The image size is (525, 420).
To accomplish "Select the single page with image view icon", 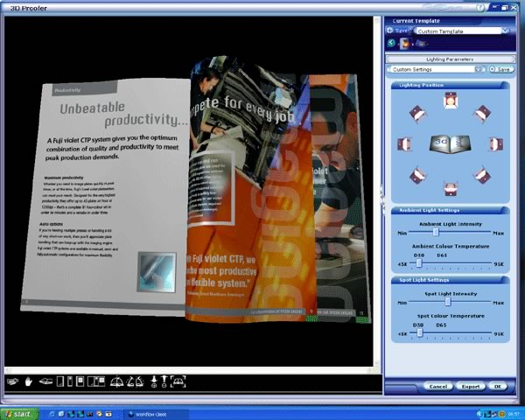I will (x=80, y=381).
